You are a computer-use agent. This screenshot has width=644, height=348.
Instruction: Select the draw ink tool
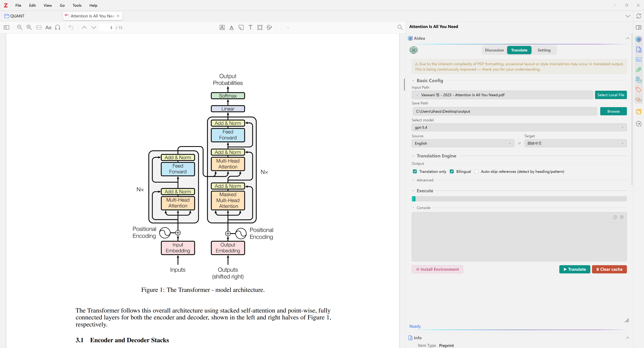click(270, 27)
